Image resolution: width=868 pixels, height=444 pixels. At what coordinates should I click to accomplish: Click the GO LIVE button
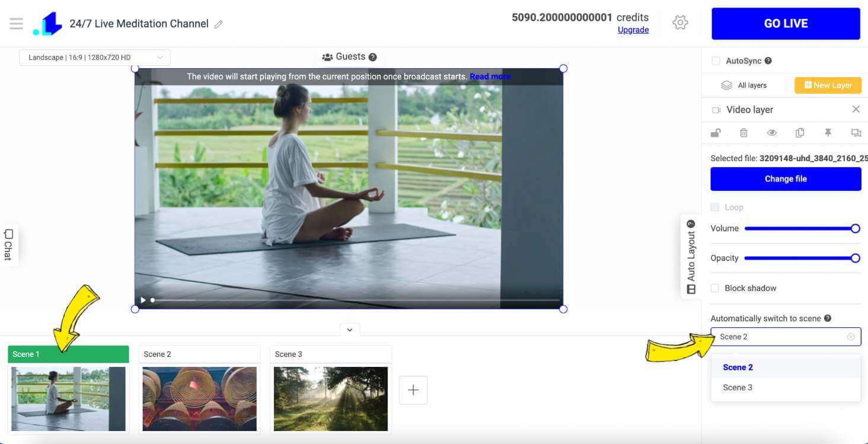786,24
